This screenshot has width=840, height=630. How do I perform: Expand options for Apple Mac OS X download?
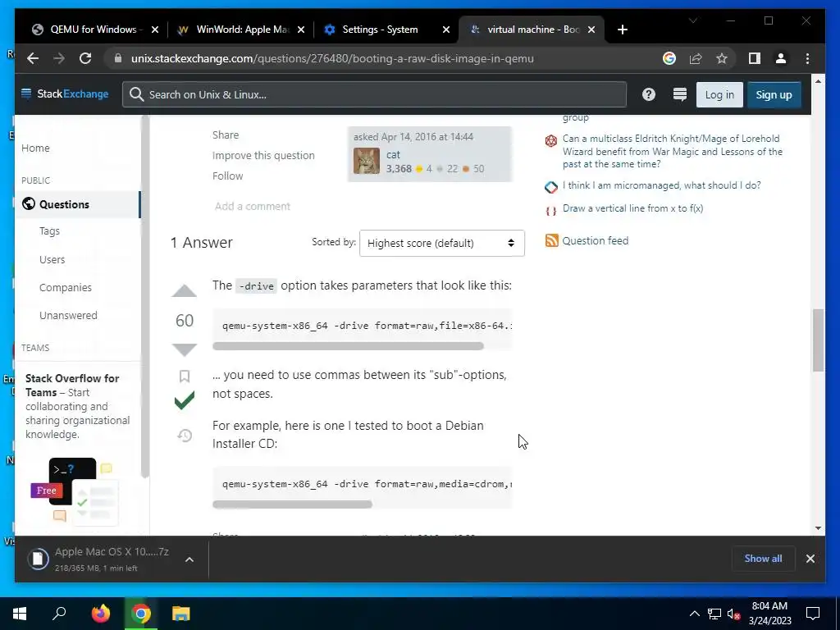tap(189, 559)
